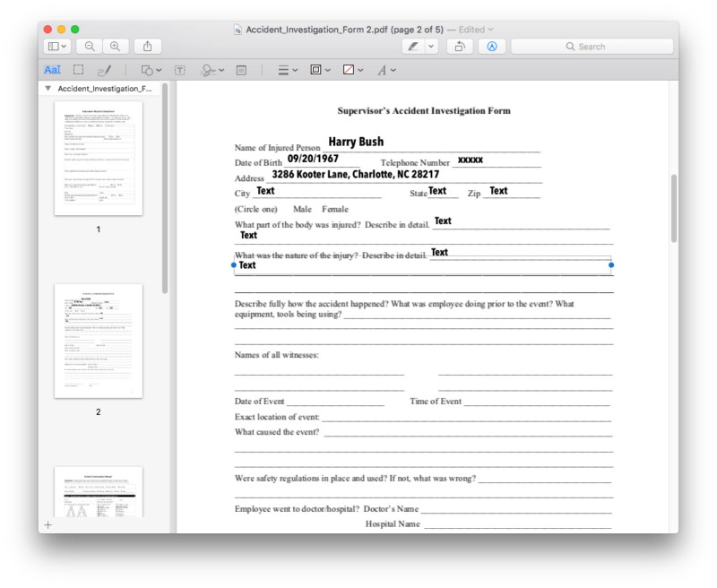Click the right handle of selected text box
Image resolution: width=717 pixels, height=588 pixels.
coord(611,264)
